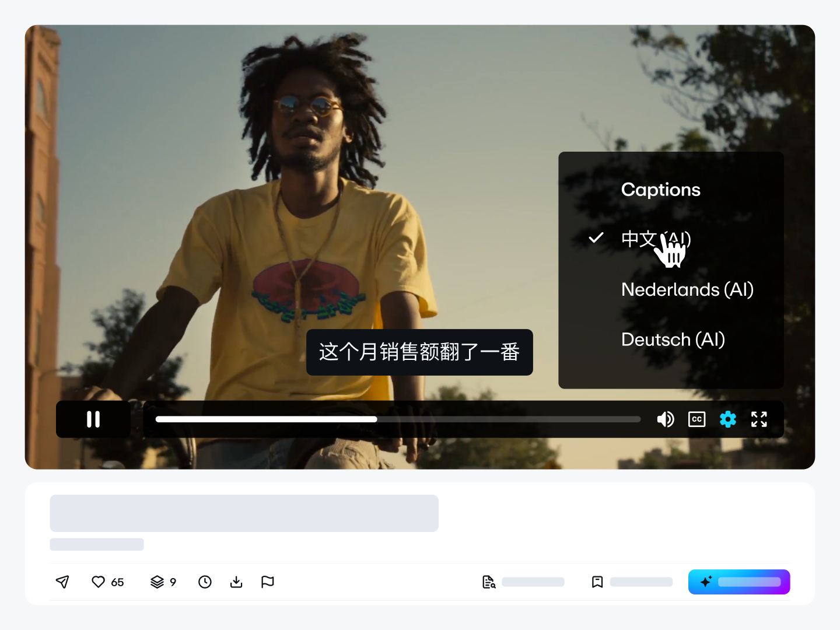The height and width of the screenshot is (630, 840).
Task: Open the player settings gear
Action: pyautogui.click(x=728, y=419)
